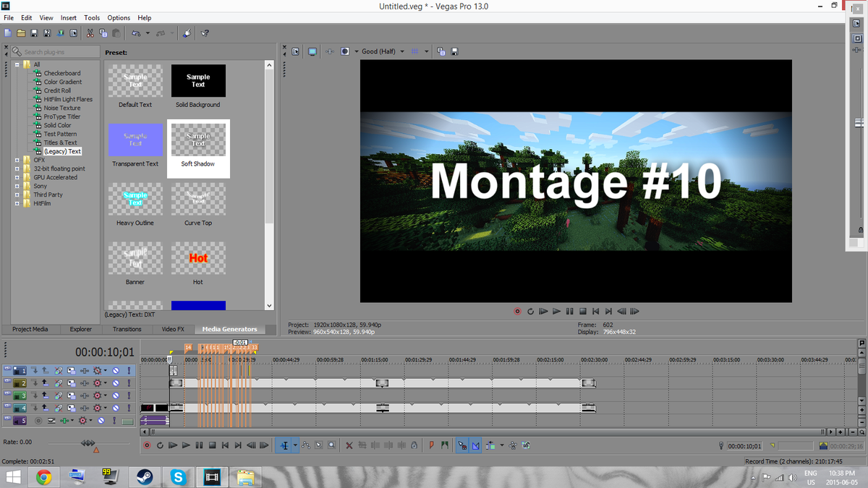
Task: Toggle Loop Playback beside the timeline Record button
Action: (160, 445)
